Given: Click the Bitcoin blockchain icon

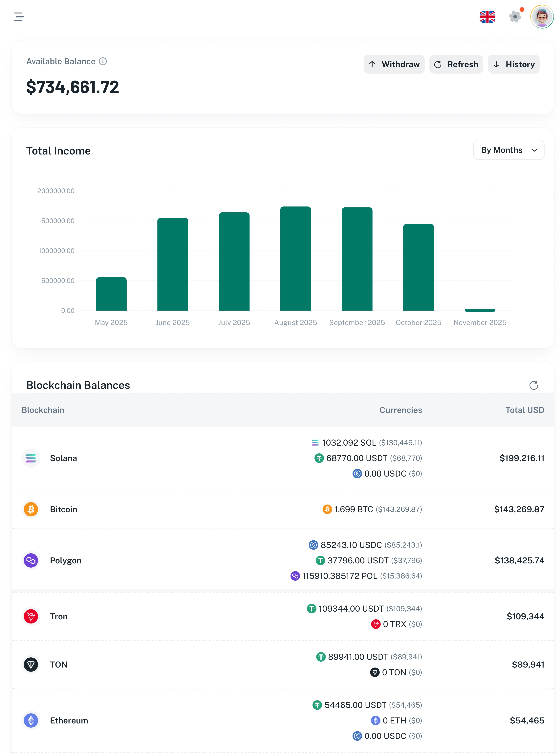Looking at the screenshot, I should [x=31, y=509].
